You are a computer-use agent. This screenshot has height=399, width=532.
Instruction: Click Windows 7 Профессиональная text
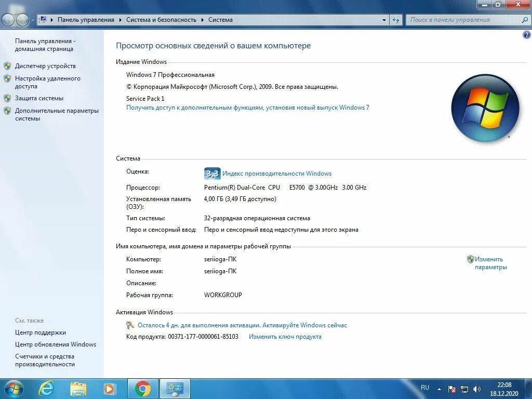point(170,75)
